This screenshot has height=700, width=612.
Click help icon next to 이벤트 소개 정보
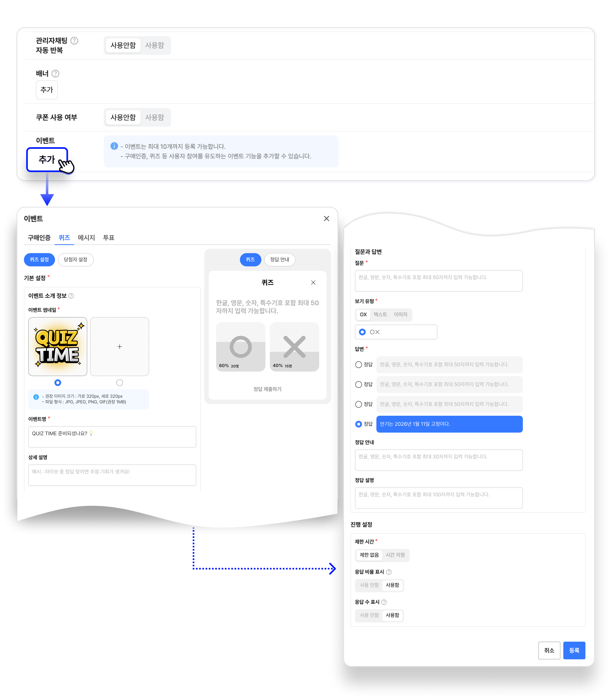pos(71,296)
